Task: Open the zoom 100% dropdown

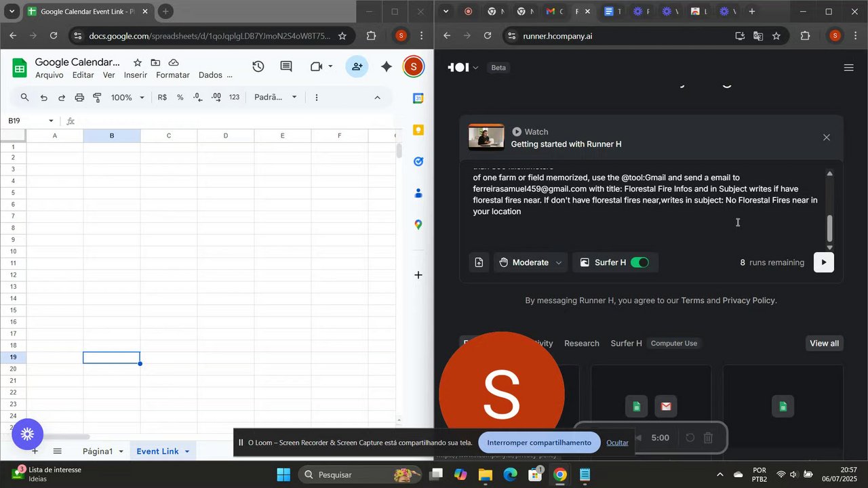Action: 127,98
